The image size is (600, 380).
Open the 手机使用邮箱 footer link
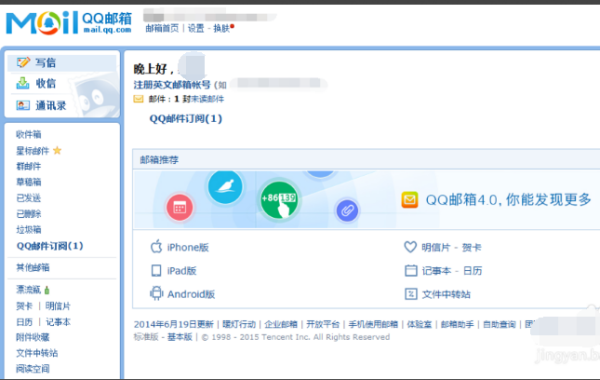click(373, 325)
